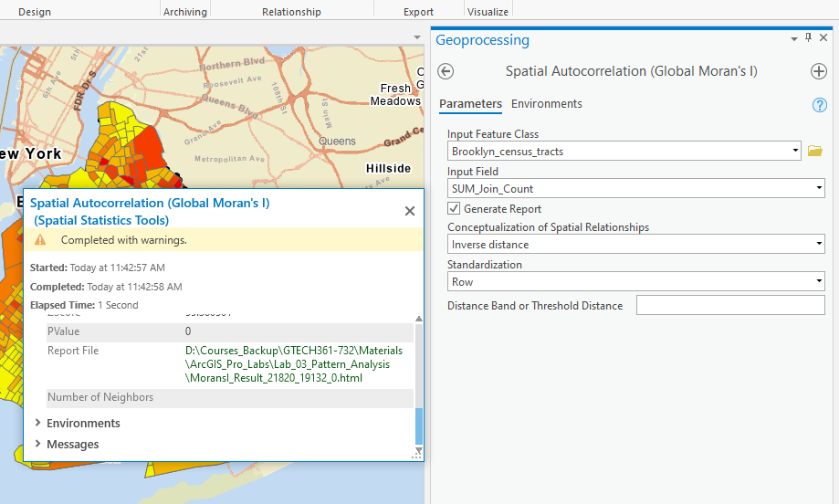Open Conceptualization of Spatial Relationships dropdown

[818, 245]
